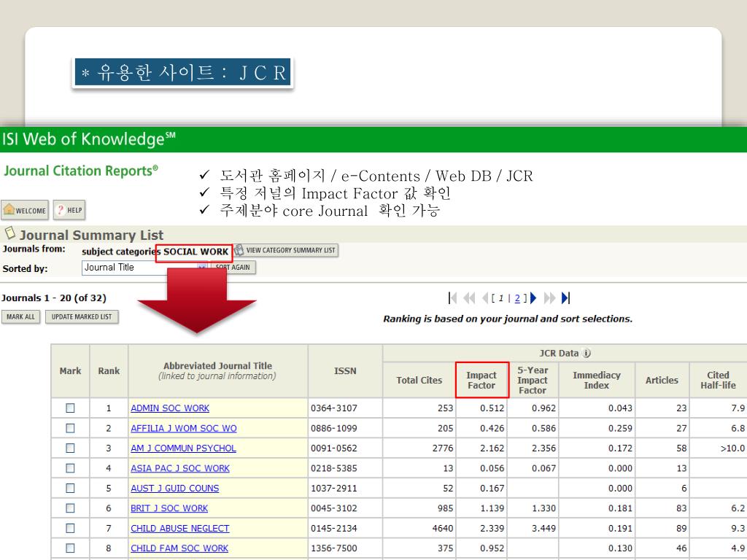Screen dimensions: 747x560
Task: Go to next page arrow
Action: (x=533, y=298)
